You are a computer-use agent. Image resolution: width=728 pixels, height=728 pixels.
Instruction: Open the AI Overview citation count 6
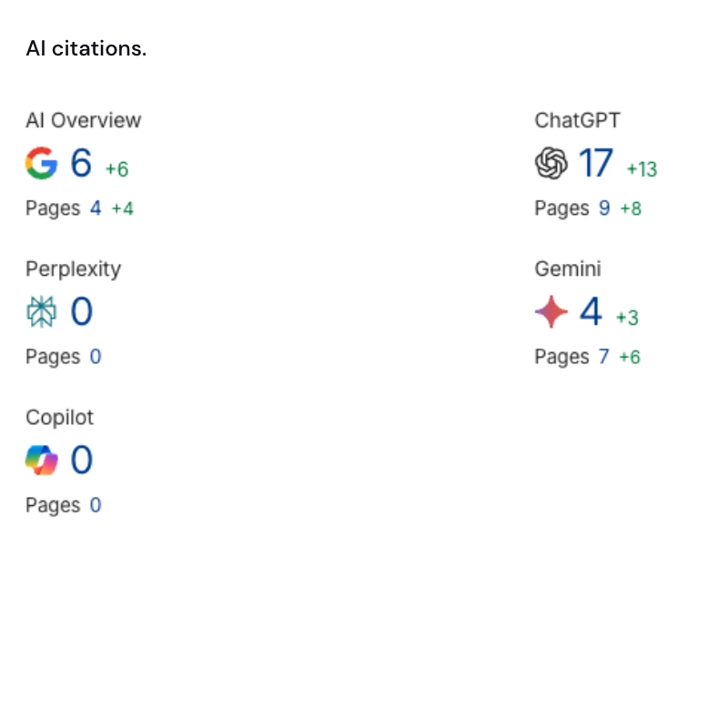tap(80, 163)
